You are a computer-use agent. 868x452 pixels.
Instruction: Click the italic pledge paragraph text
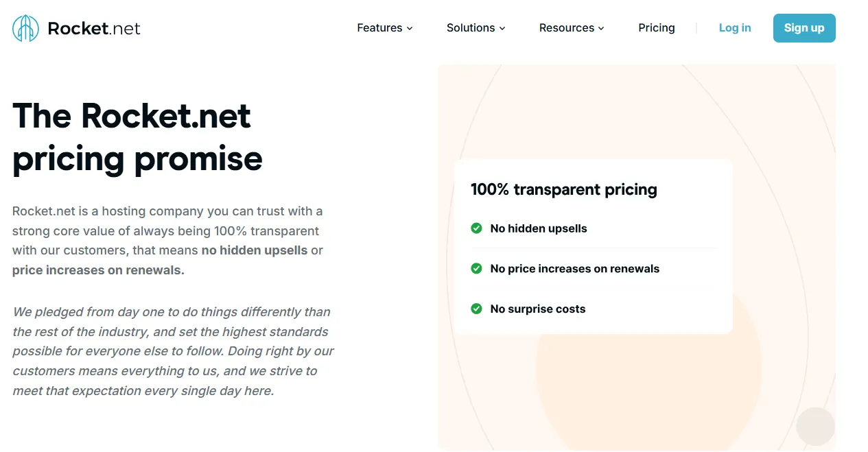172,350
